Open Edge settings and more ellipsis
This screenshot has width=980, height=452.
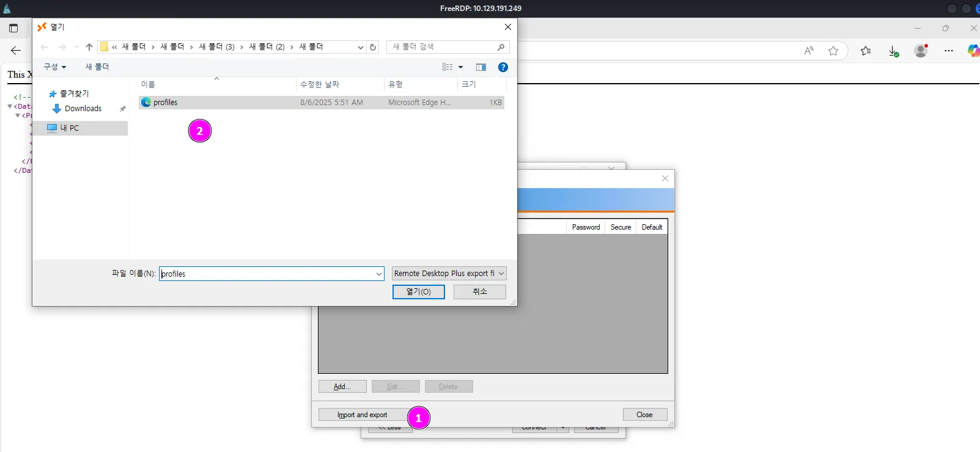click(949, 51)
